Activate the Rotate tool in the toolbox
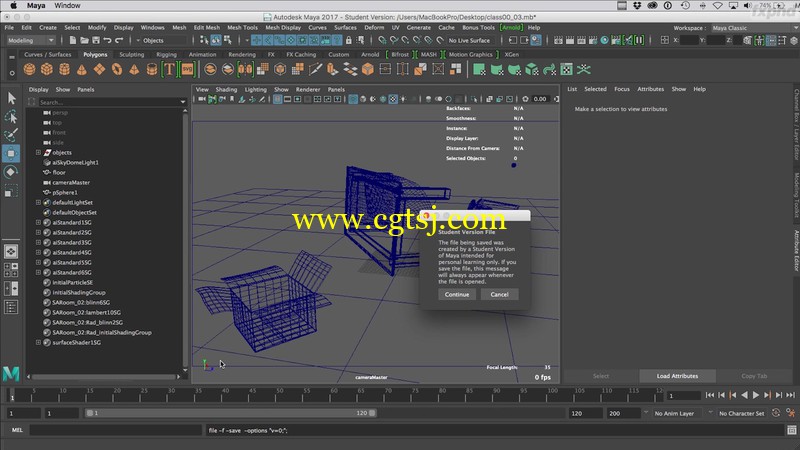 pos(11,172)
